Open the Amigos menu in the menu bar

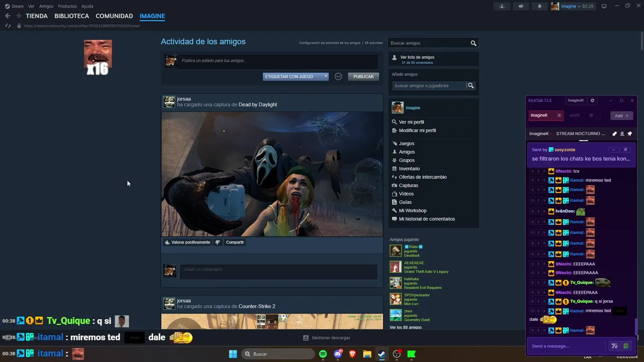(x=46, y=6)
